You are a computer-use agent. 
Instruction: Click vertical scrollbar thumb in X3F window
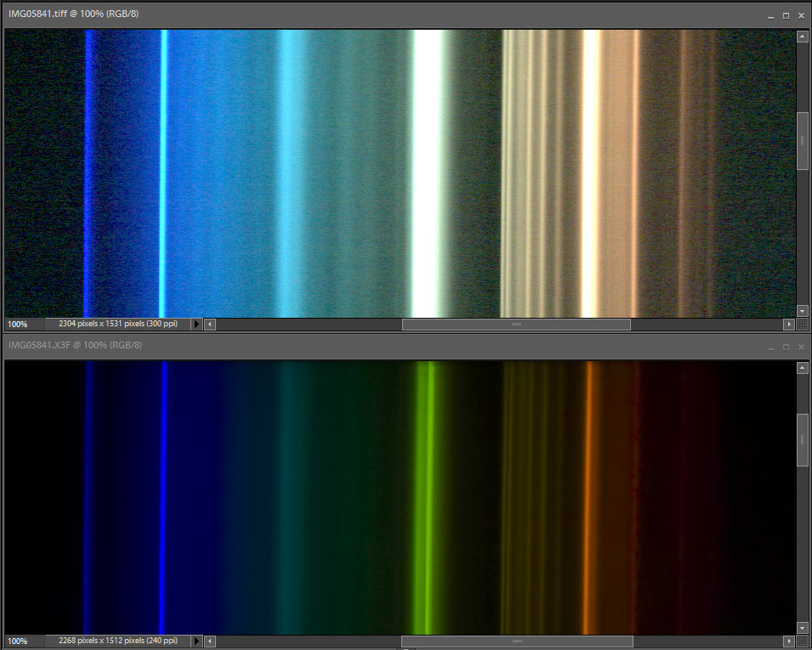(x=802, y=439)
